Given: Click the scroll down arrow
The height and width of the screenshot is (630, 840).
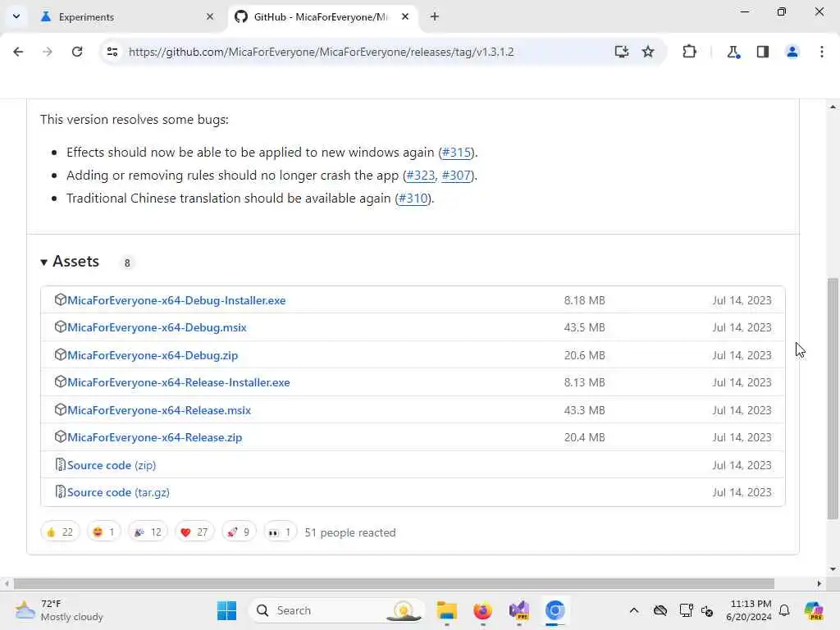Looking at the screenshot, I should [833, 569].
